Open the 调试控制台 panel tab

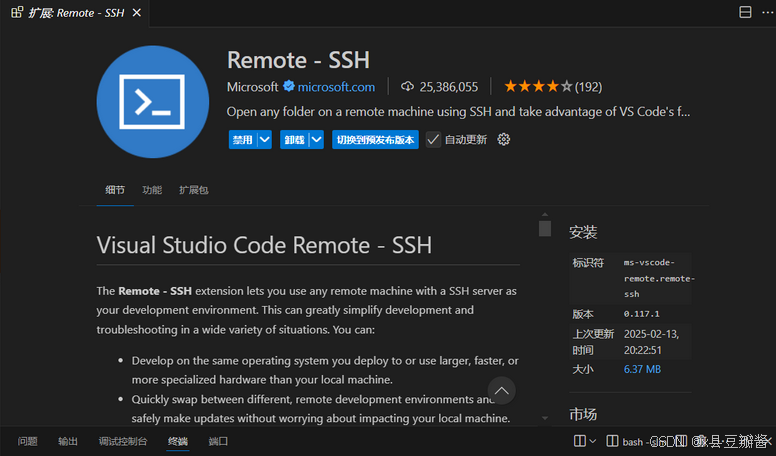coord(123,441)
